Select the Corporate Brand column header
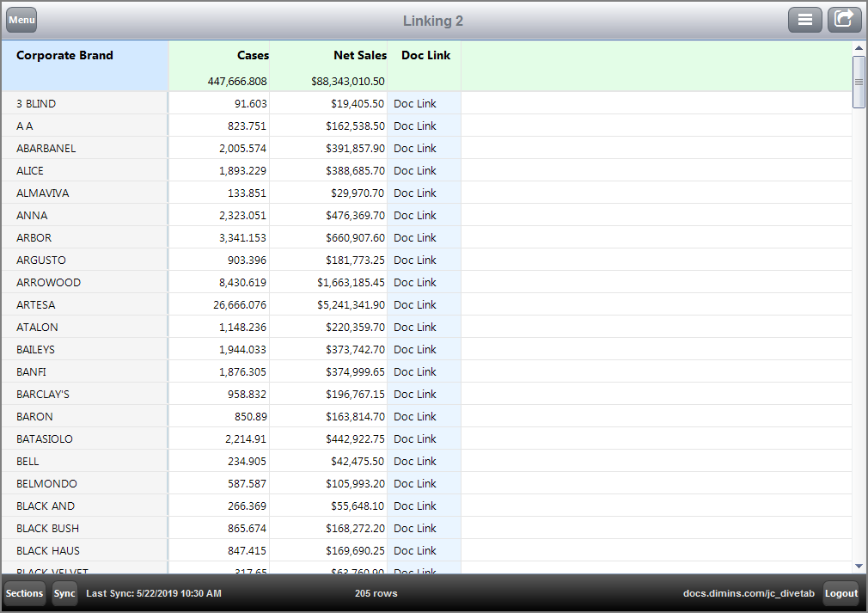Image resolution: width=868 pixels, height=613 pixels. pos(64,55)
